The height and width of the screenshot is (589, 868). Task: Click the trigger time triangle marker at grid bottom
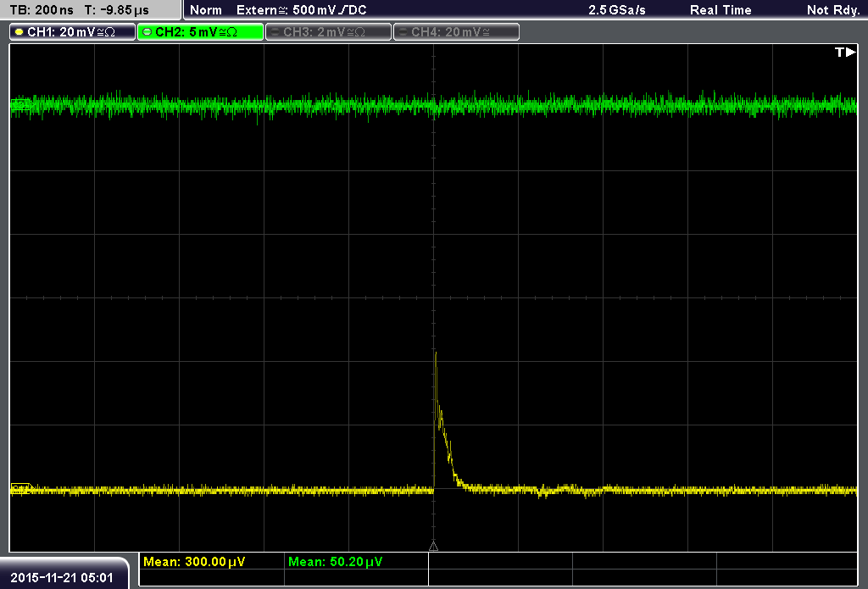(x=433, y=546)
